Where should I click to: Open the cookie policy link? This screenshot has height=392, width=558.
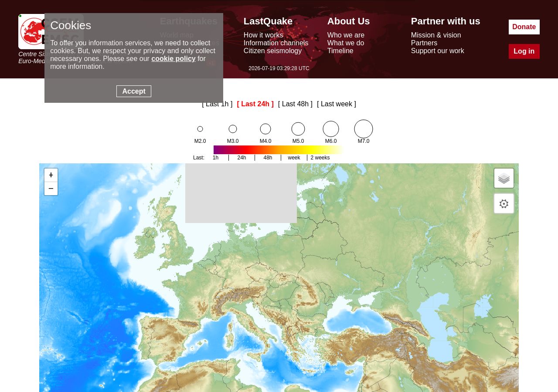tap(174, 59)
